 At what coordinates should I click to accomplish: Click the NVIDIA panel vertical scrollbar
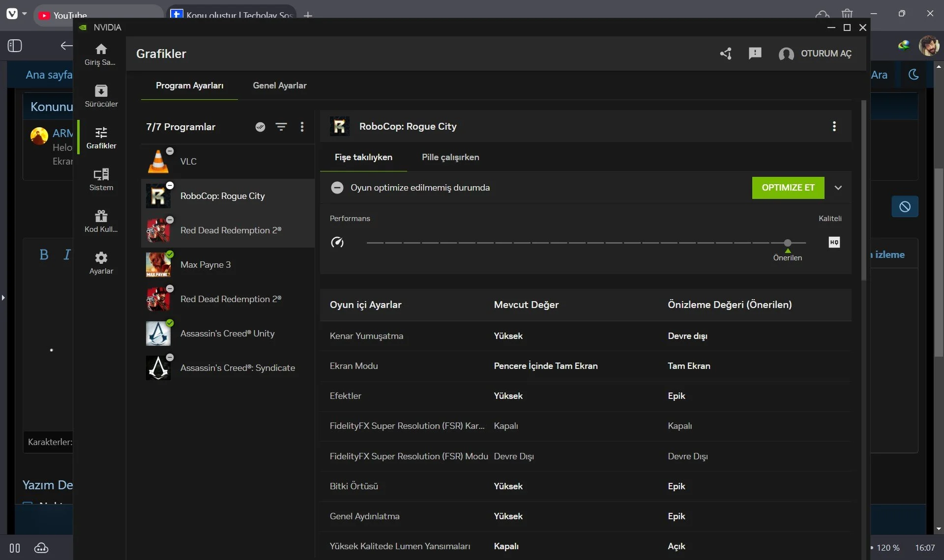(x=863, y=191)
